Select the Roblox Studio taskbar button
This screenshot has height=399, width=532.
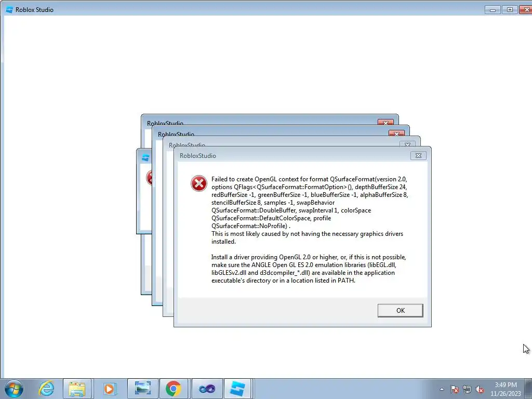tap(237, 389)
